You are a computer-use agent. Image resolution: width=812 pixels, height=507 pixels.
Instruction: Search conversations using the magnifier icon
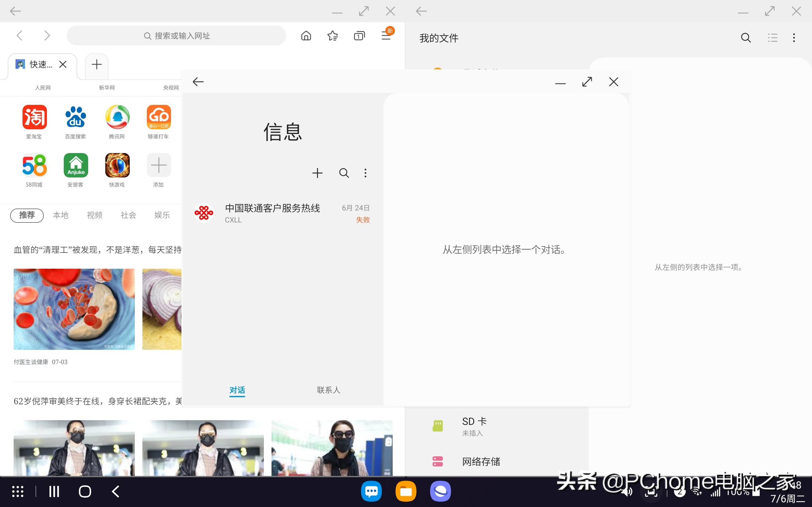click(344, 173)
